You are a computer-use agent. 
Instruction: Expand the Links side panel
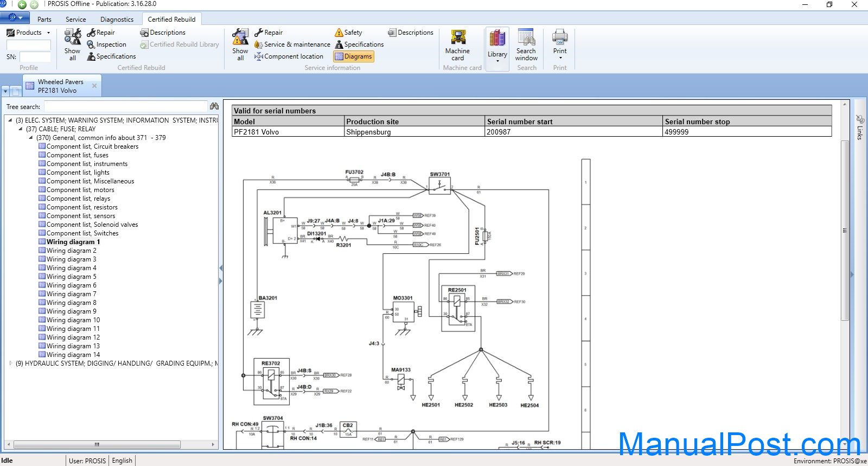(x=859, y=127)
